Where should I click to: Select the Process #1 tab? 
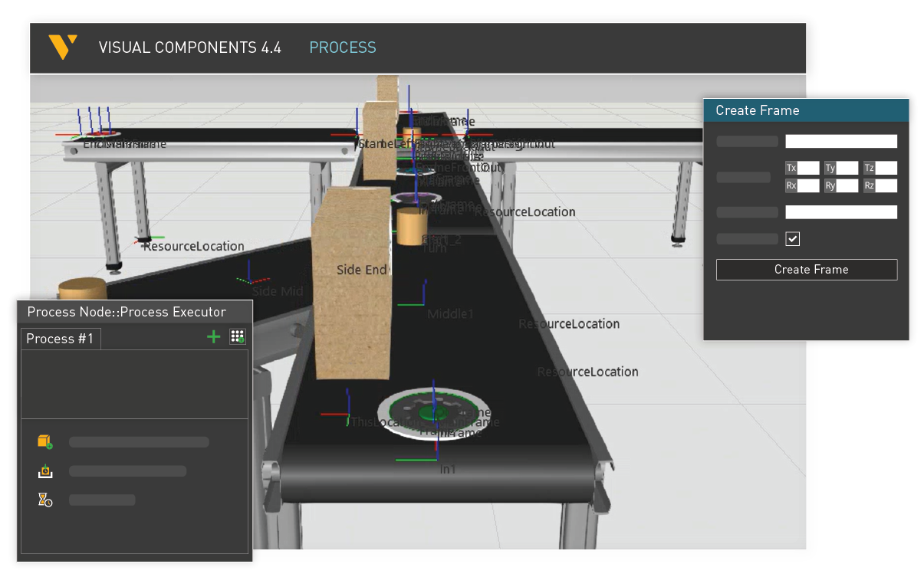[60, 339]
